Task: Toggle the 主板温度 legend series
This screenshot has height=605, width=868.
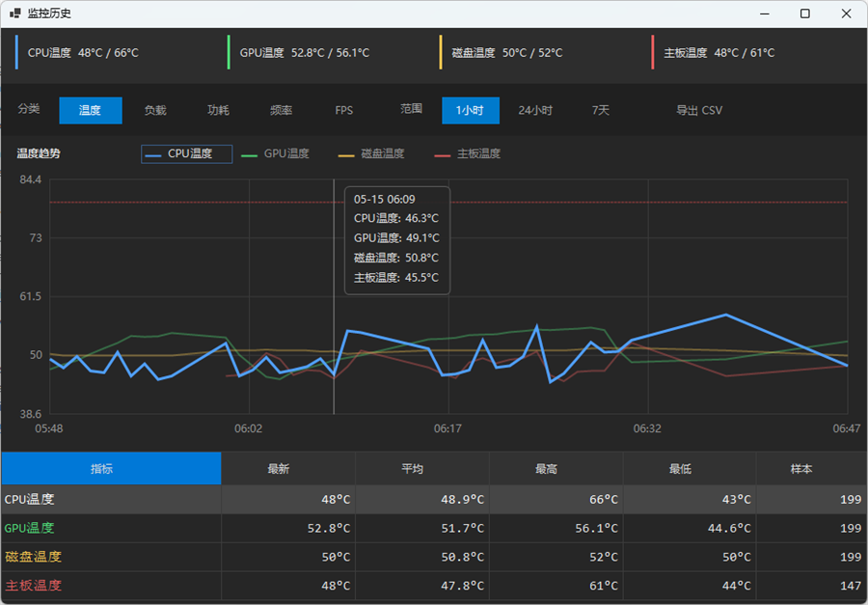Action: pos(467,154)
